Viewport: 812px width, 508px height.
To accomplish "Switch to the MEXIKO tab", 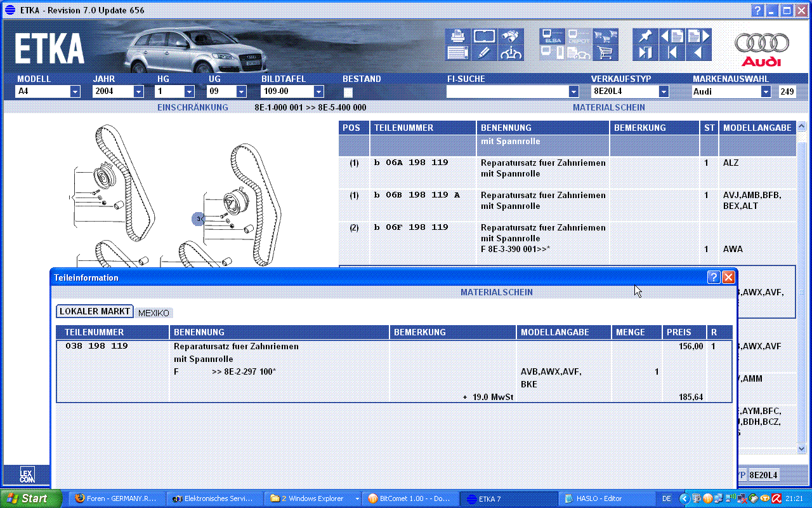I will [154, 313].
